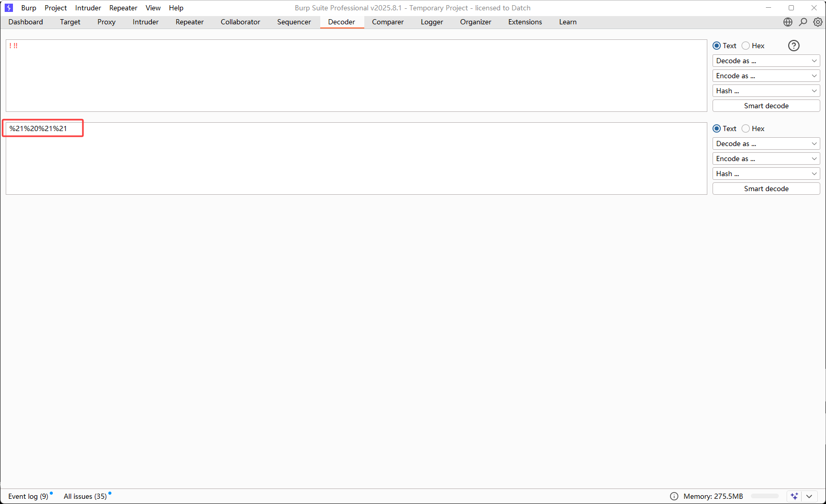Click the Memory: 275.5MB text
Viewport: 826px width, 504px height.
[713, 496]
